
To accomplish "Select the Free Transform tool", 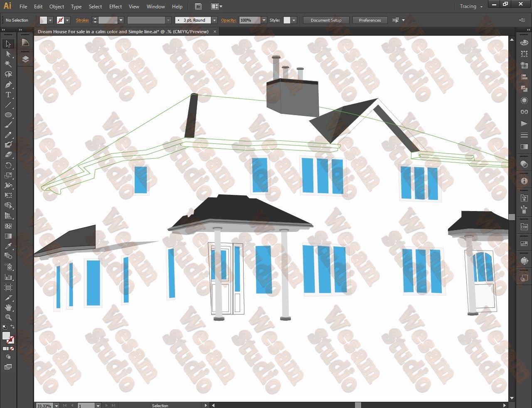I will (8, 195).
